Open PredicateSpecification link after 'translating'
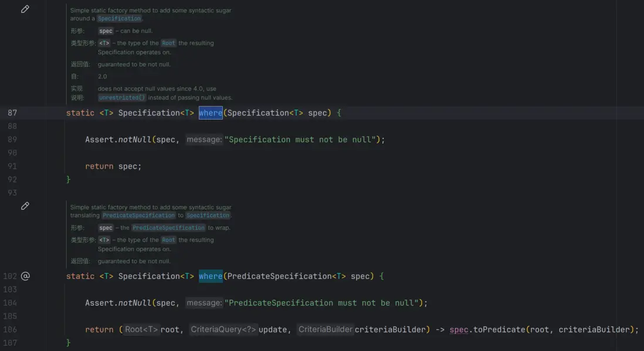This screenshot has width=644, height=351. coord(138,216)
